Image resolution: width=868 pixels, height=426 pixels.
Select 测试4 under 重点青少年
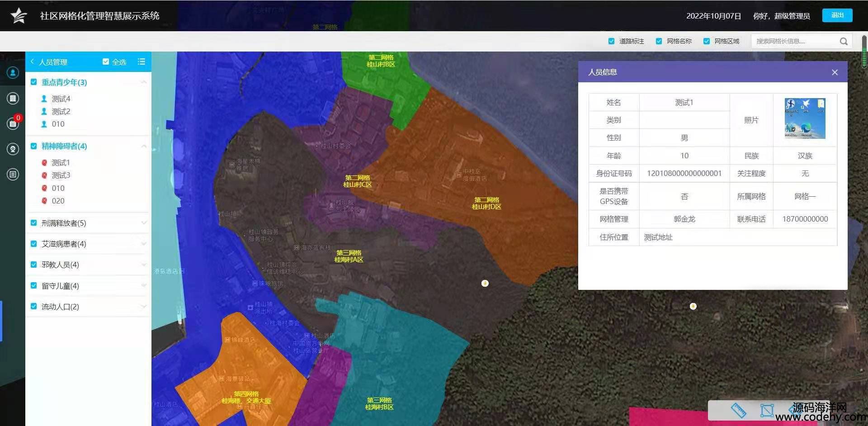[61, 99]
